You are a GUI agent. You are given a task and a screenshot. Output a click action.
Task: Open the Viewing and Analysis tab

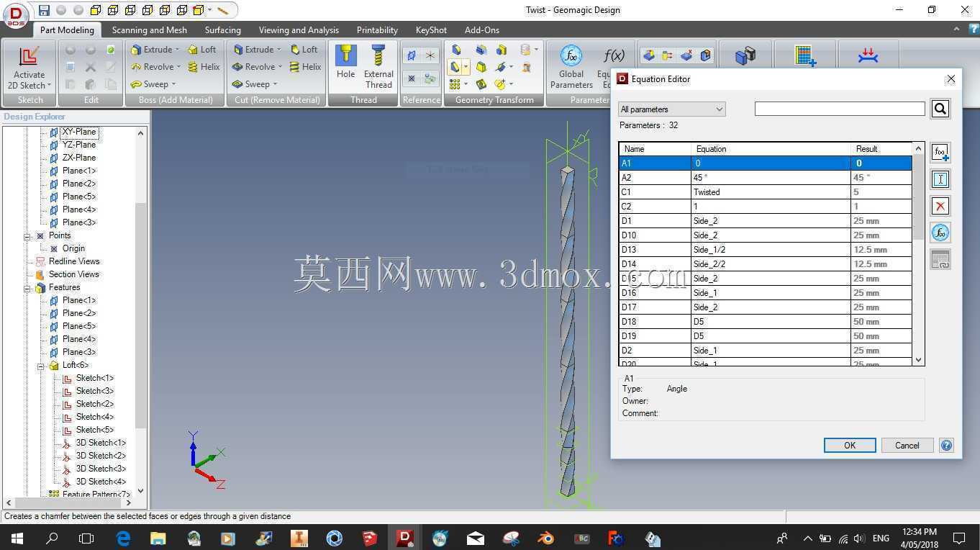pyautogui.click(x=299, y=30)
